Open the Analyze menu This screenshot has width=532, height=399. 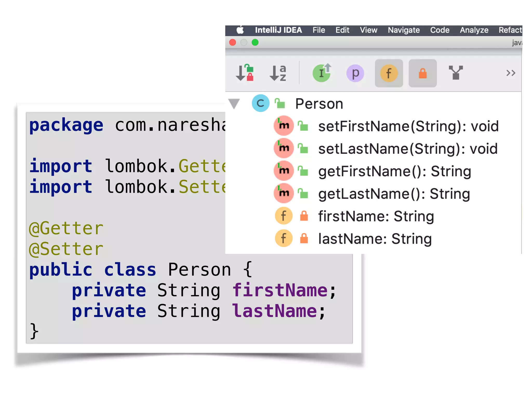click(474, 30)
